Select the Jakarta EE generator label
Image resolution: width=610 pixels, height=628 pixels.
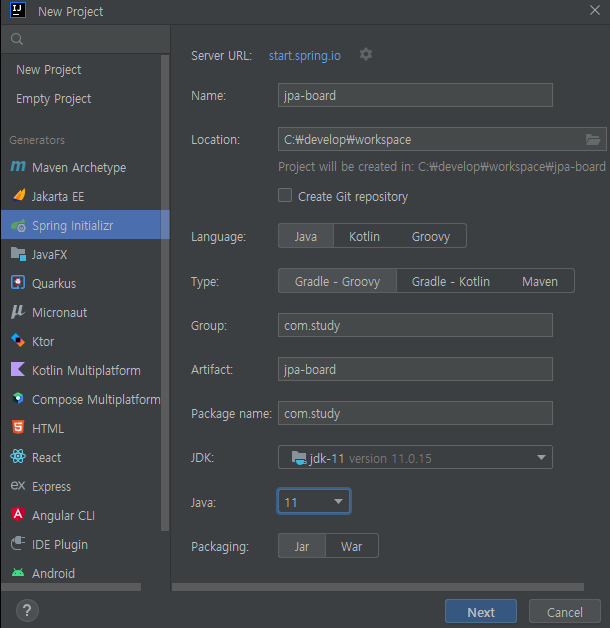pyautogui.click(x=58, y=196)
